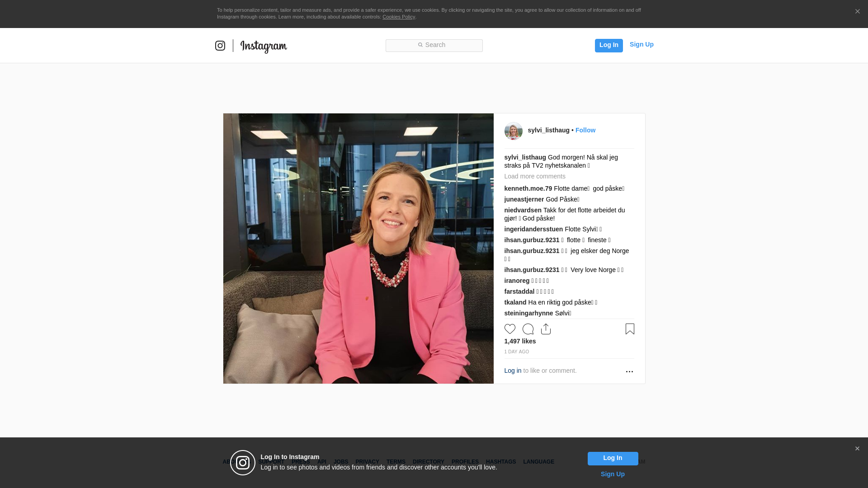The width and height of the screenshot is (868, 488).
Task: Open commenter tkaland profile
Action: (x=515, y=302)
